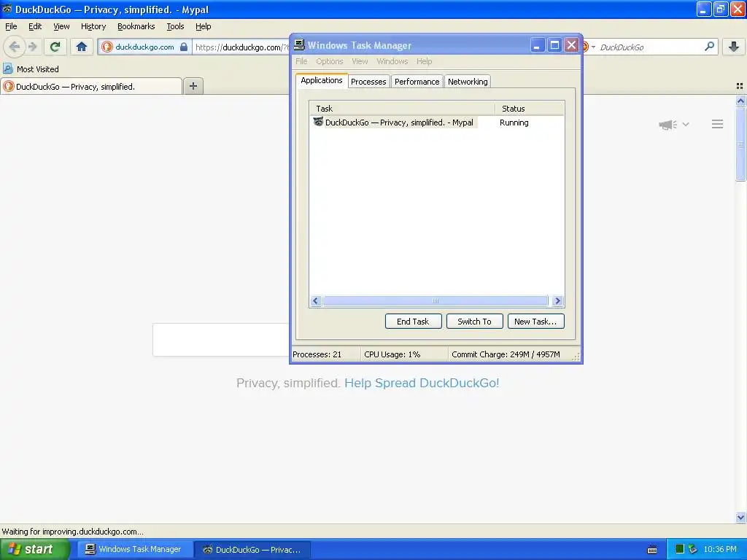Open the Mypal home page icon

(82, 47)
